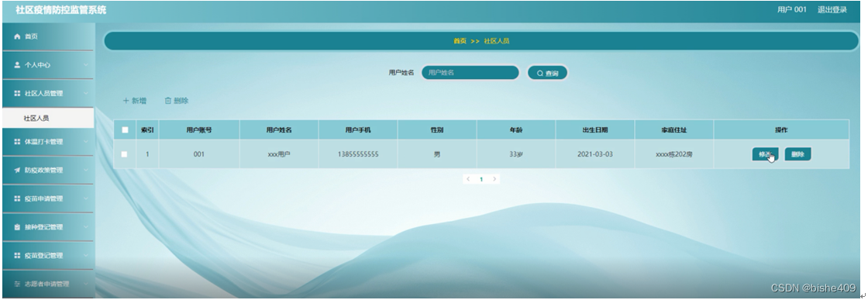The image size is (868, 300).
Task: Click the xxxx栋202房 address cell
Action: coord(673,154)
